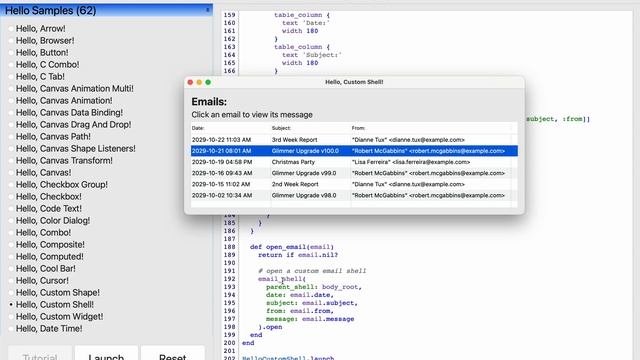
Task: Sort emails by the From: column header
Action: 431,128
